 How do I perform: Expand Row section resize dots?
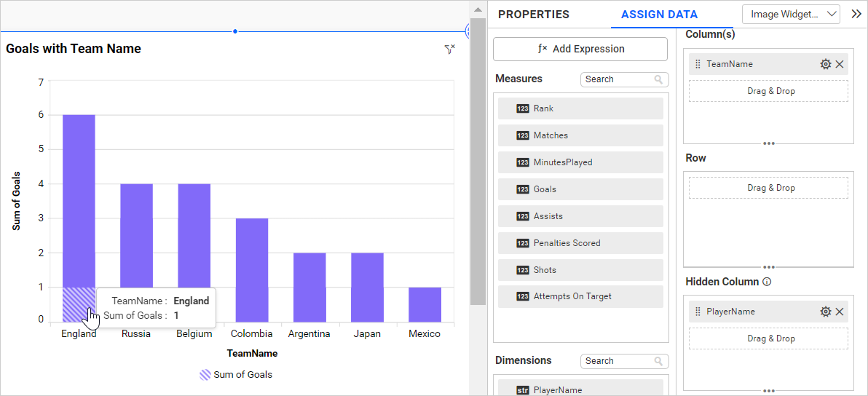(768, 267)
